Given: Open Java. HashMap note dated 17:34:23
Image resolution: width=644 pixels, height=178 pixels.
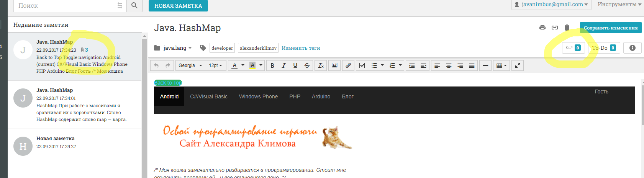Looking at the screenshot, I should (x=75, y=56).
